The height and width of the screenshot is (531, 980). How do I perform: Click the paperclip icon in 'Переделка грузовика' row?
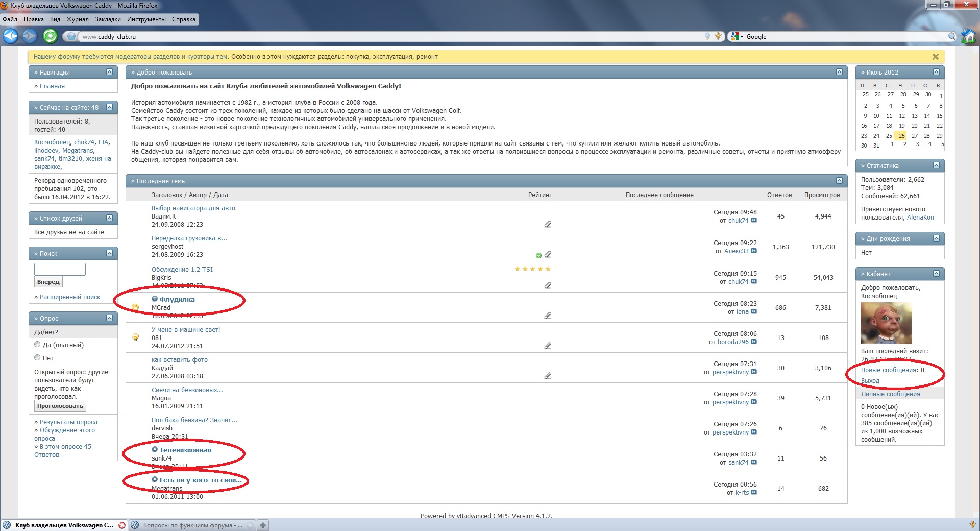(548, 254)
